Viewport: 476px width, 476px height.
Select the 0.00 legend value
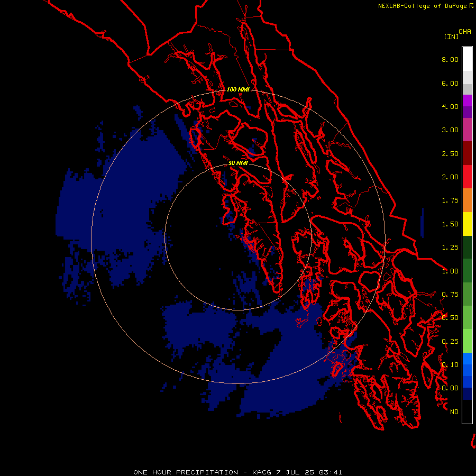point(450,388)
